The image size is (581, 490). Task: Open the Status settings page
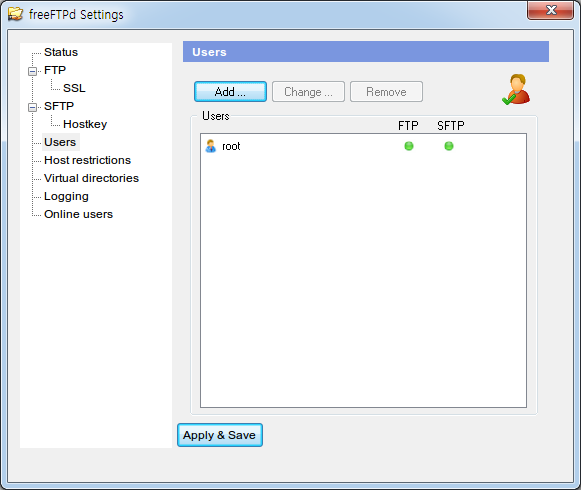61,52
